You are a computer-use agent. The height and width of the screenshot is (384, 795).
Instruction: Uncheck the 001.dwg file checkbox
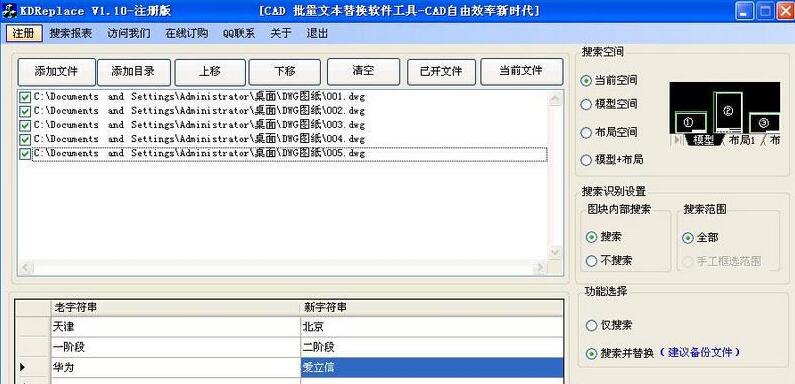(25, 97)
